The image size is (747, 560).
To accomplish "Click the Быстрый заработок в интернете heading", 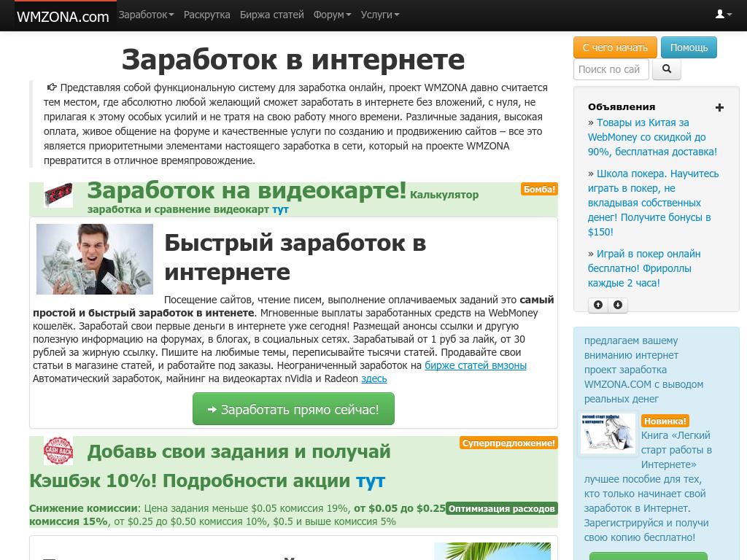I will coord(295,257).
